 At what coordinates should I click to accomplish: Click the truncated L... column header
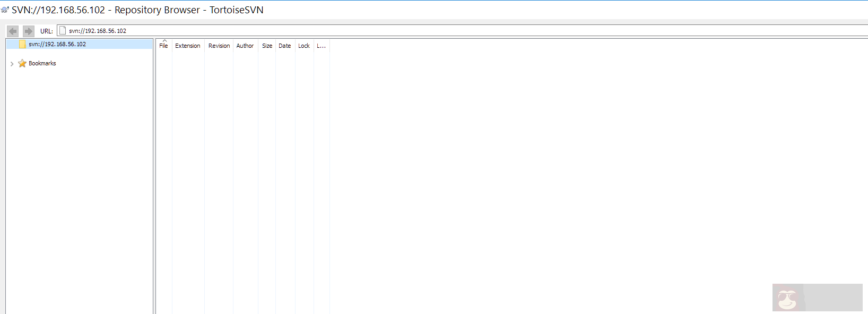click(322, 46)
